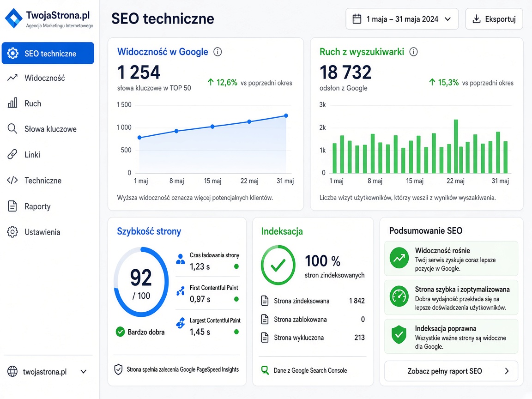Click the 92 / 100 speed score gauge
The width and height of the screenshot is (532, 399).
coord(141,282)
